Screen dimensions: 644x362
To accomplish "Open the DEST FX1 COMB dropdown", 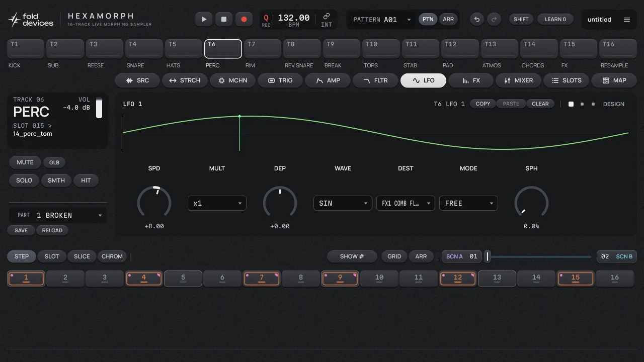I will (x=406, y=203).
